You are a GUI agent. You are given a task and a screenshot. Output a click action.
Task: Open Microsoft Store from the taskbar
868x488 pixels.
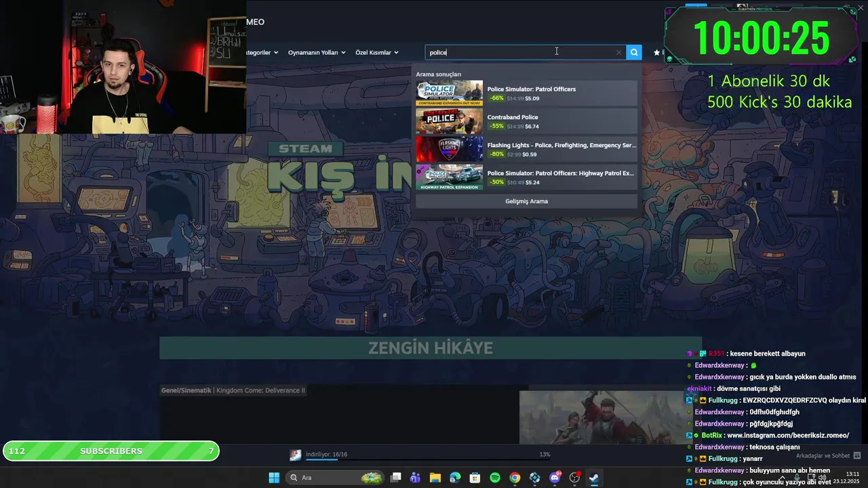475,478
